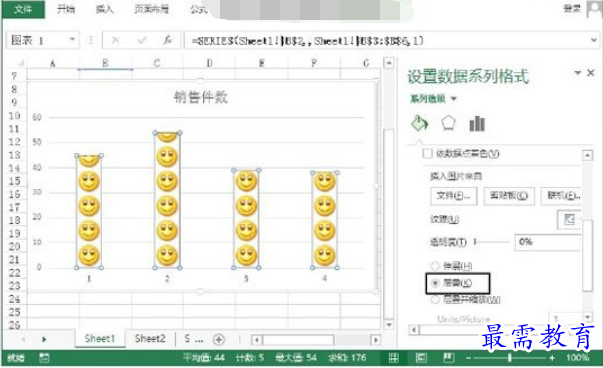Click the 100% zoom level
The image size is (603, 368).
[x=577, y=358]
